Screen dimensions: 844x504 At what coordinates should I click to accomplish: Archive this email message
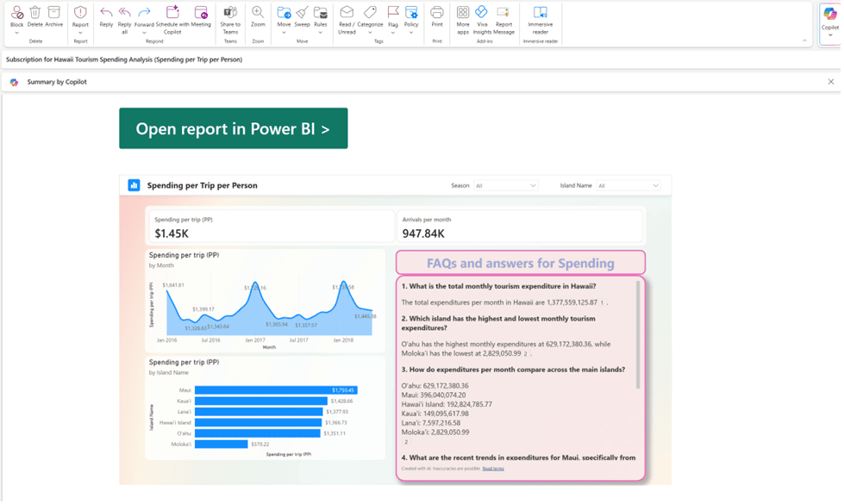point(54,13)
